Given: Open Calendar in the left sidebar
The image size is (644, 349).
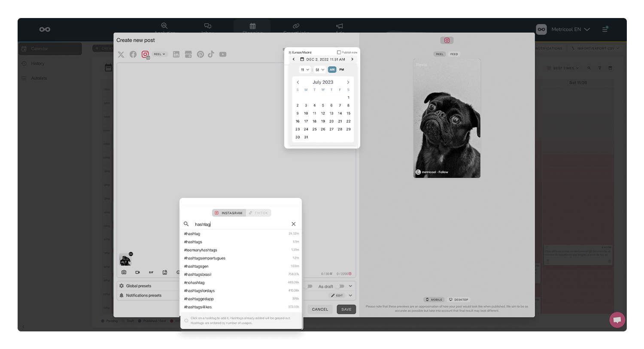Looking at the screenshot, I should coord(50,49).
